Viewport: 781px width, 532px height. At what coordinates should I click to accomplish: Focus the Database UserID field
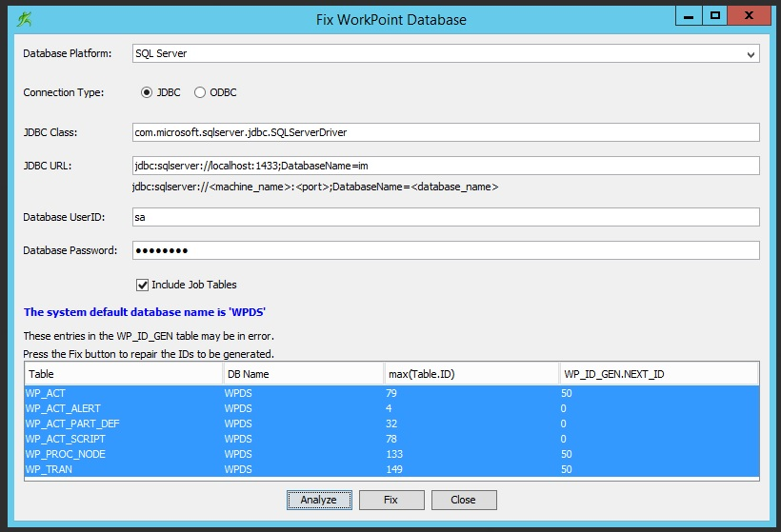[446, 218]
